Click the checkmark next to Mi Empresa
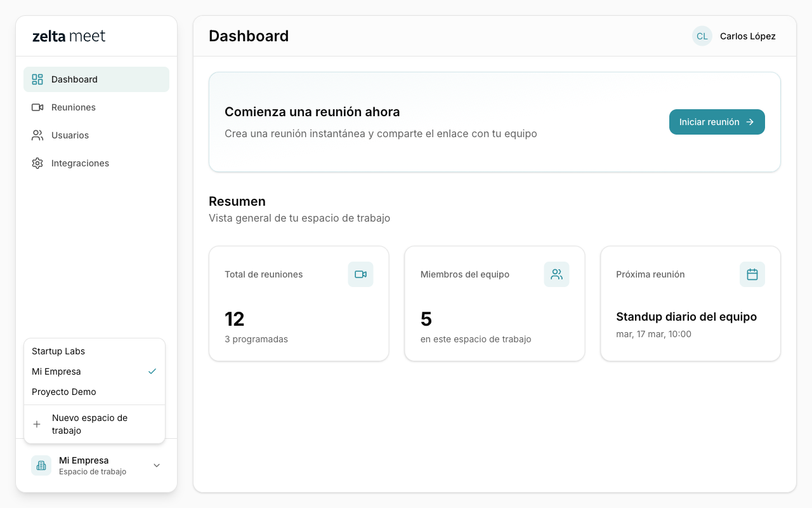 pyautogui.click(x=152, y=371)
